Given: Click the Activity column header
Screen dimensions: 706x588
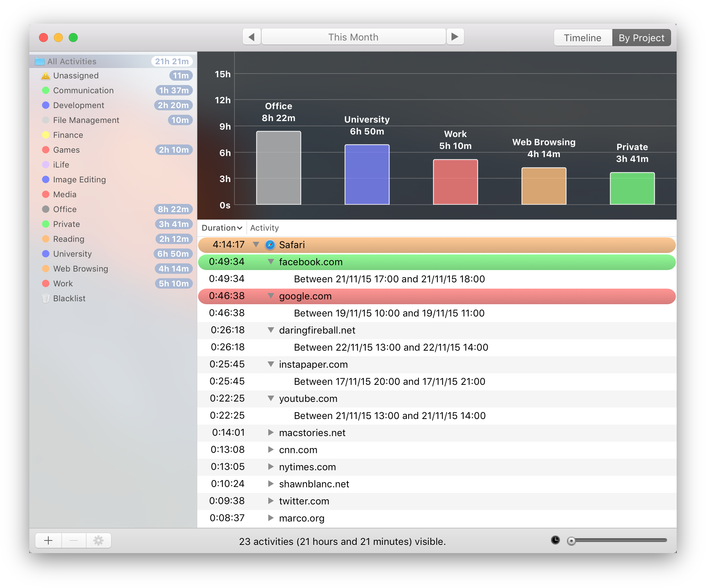Looking at the screenshot, I should [x=265, y=228].
